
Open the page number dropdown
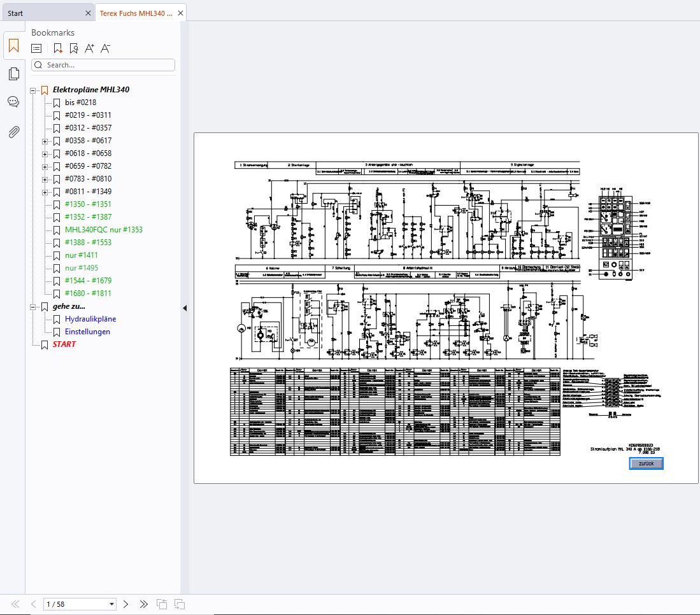112,604
